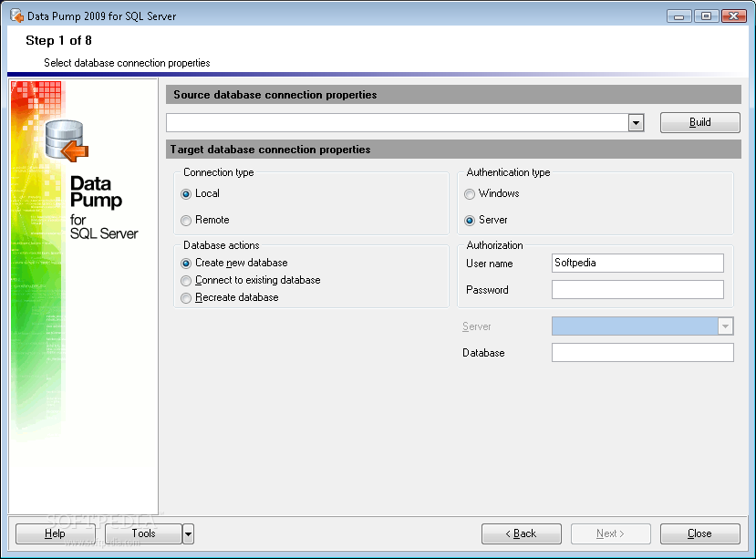
Task: Open the source connection string dropdown
Action: [636, 123]
